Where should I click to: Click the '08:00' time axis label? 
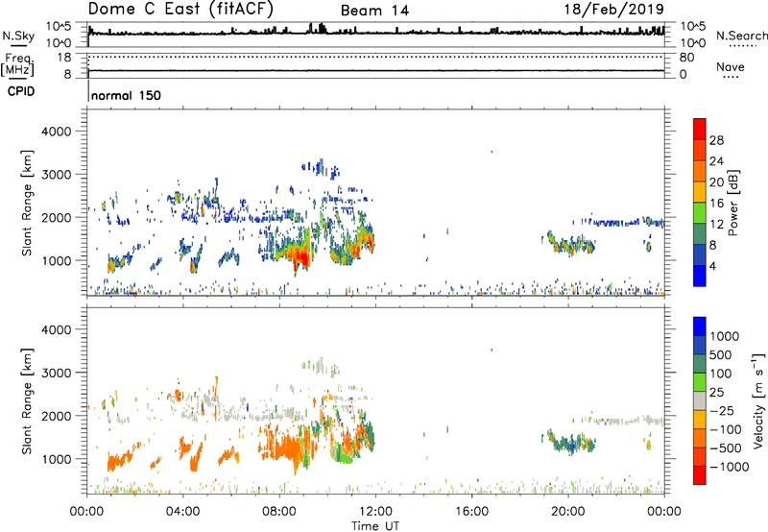pos(279,512)
